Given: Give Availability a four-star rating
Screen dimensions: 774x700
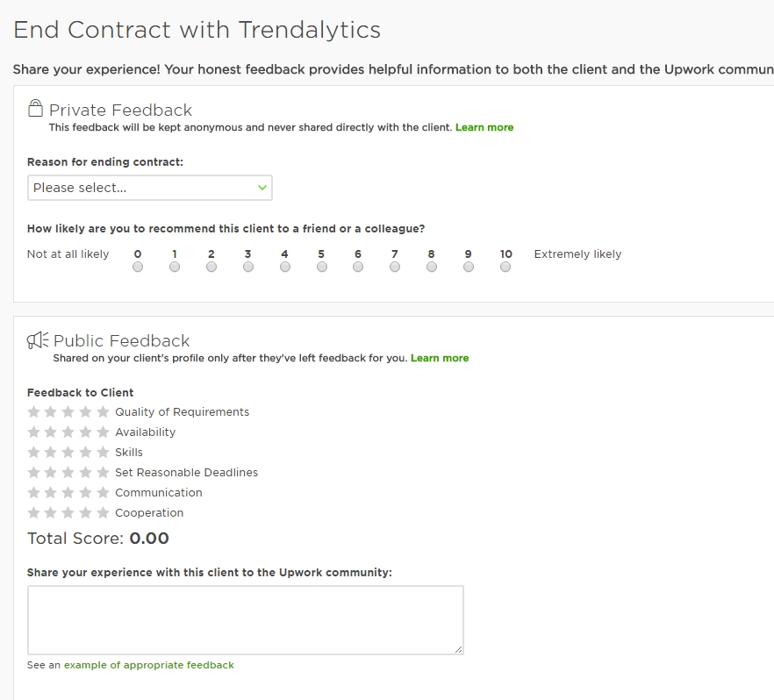Looking at the screenshot, I should pos(85,432).
